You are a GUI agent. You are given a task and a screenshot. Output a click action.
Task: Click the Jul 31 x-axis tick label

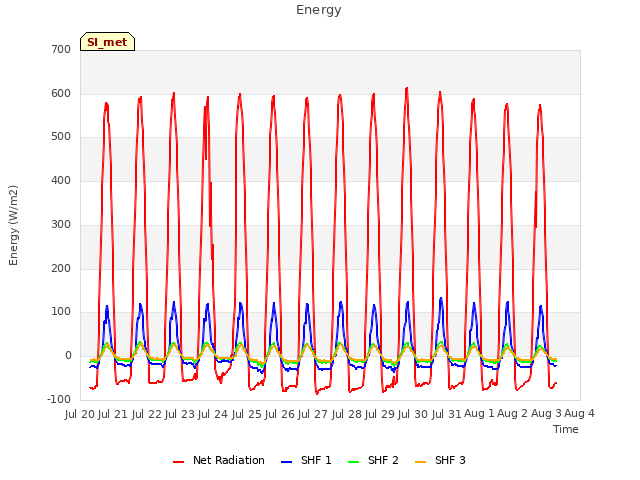[x=446, y=414]
